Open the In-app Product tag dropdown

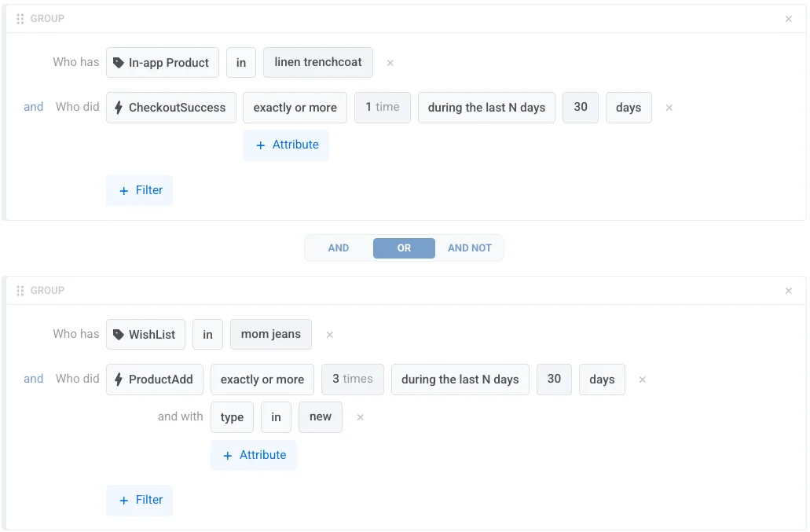(x=163, y=63)
